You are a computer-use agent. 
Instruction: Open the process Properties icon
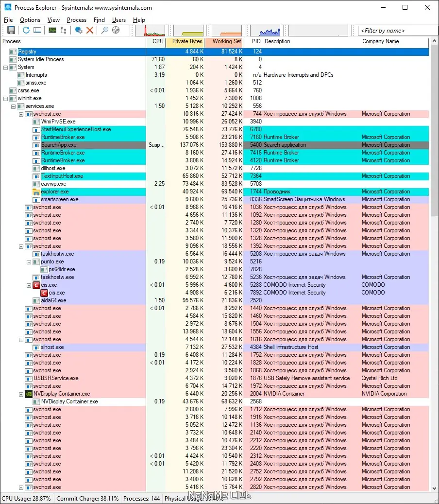[x=78, y=30]
